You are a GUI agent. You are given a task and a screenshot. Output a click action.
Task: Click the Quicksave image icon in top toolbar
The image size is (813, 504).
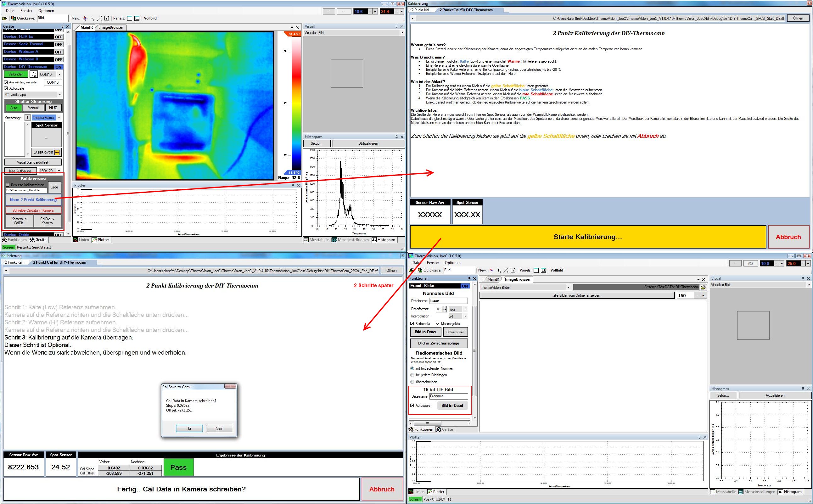tap(13, 18)
